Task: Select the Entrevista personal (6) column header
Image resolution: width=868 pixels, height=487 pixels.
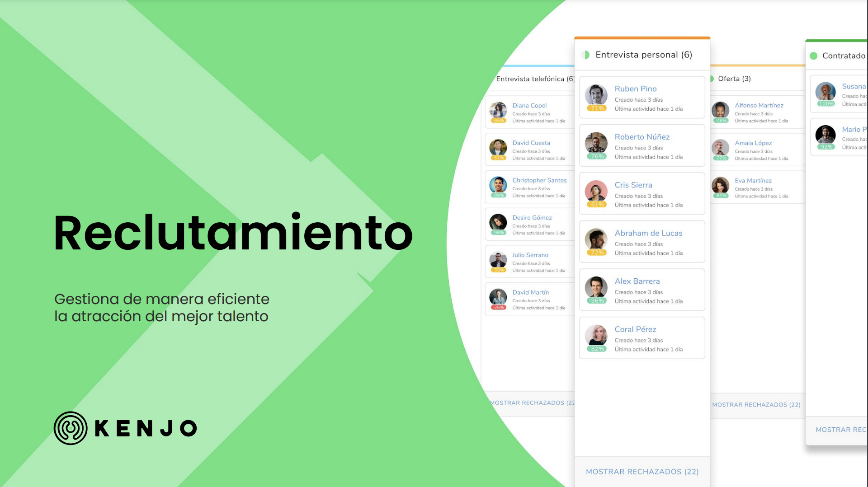Action: coord(644,55)
